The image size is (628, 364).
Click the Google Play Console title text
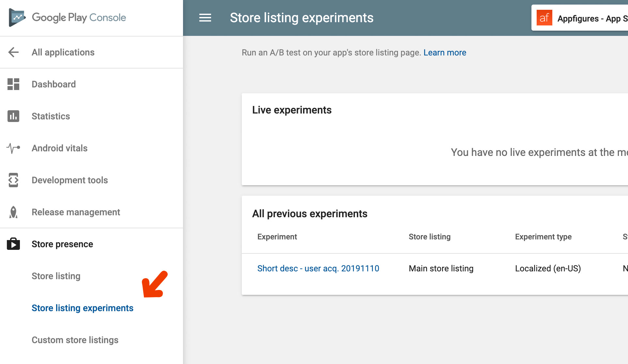click(79, 17)
